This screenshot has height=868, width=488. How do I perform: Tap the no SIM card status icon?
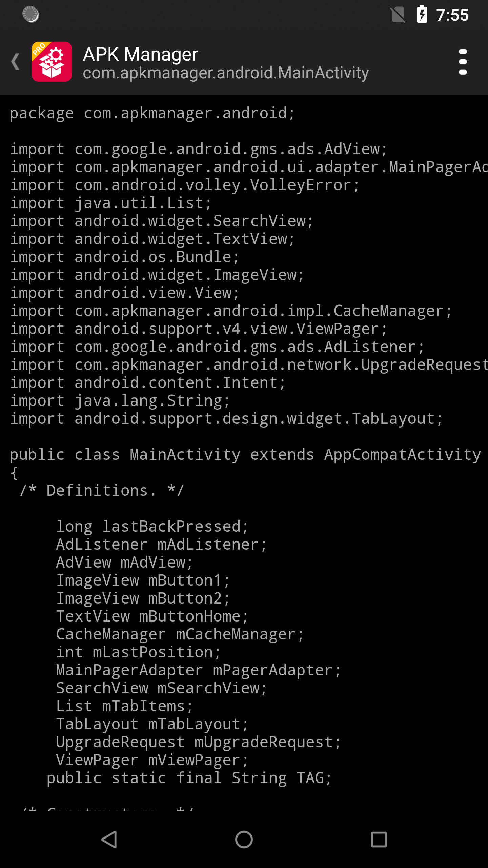click(398, 15)
